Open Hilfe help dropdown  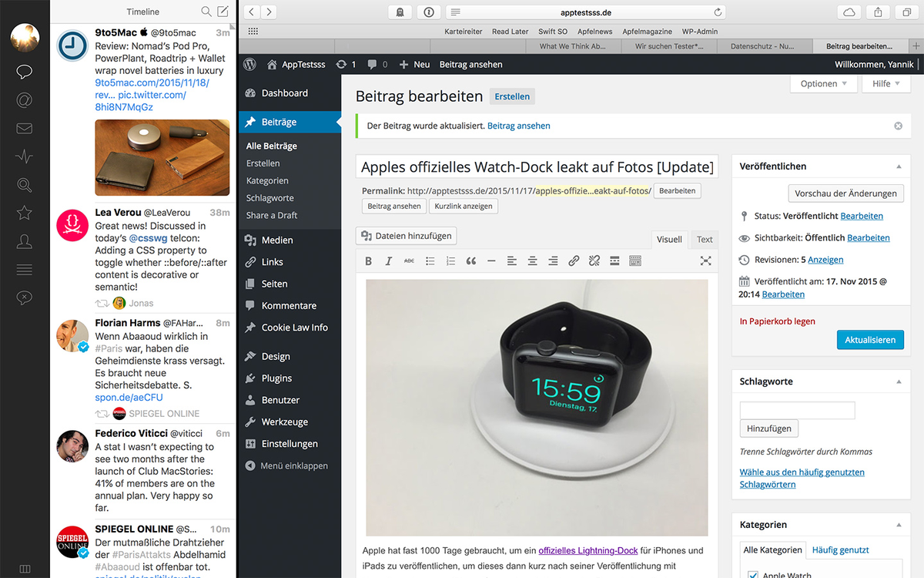(886, 83)
